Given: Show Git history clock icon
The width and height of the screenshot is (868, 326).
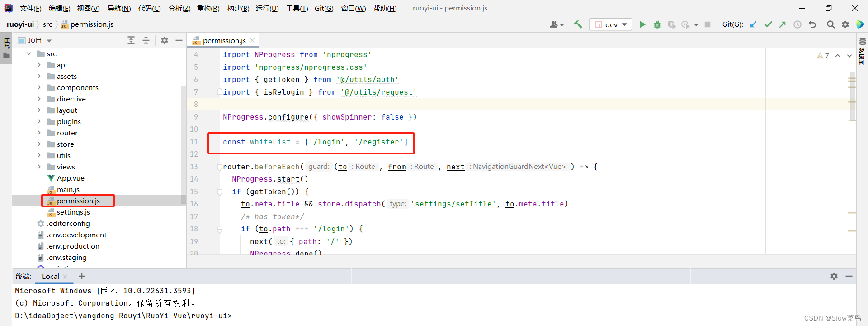Looking at the screenshot, I should (797, 24).
